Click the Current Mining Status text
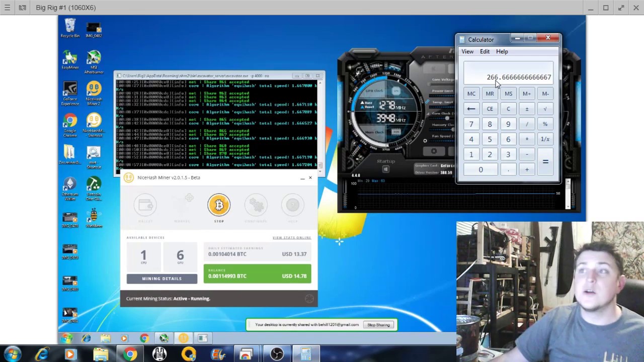 click(x=168, y=299)
